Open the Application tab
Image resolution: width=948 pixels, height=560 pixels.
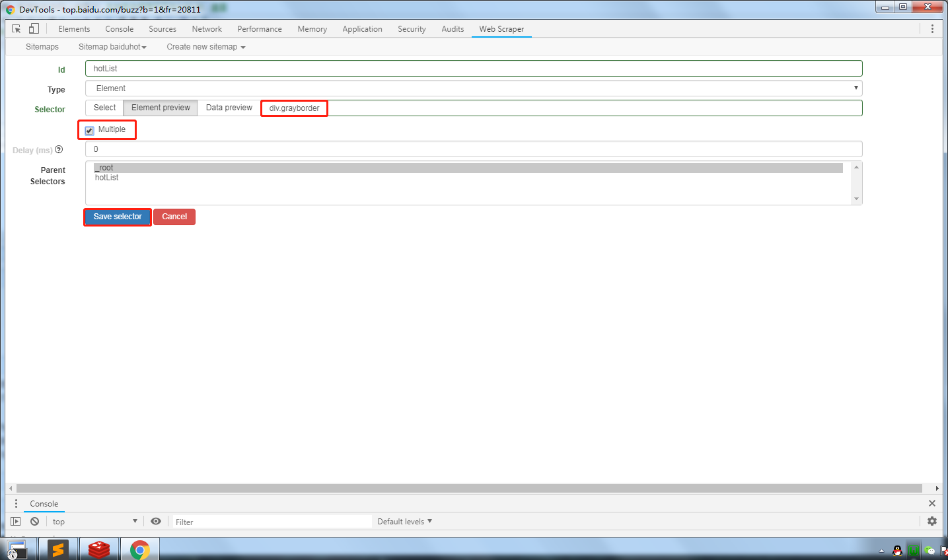[362, 29]
